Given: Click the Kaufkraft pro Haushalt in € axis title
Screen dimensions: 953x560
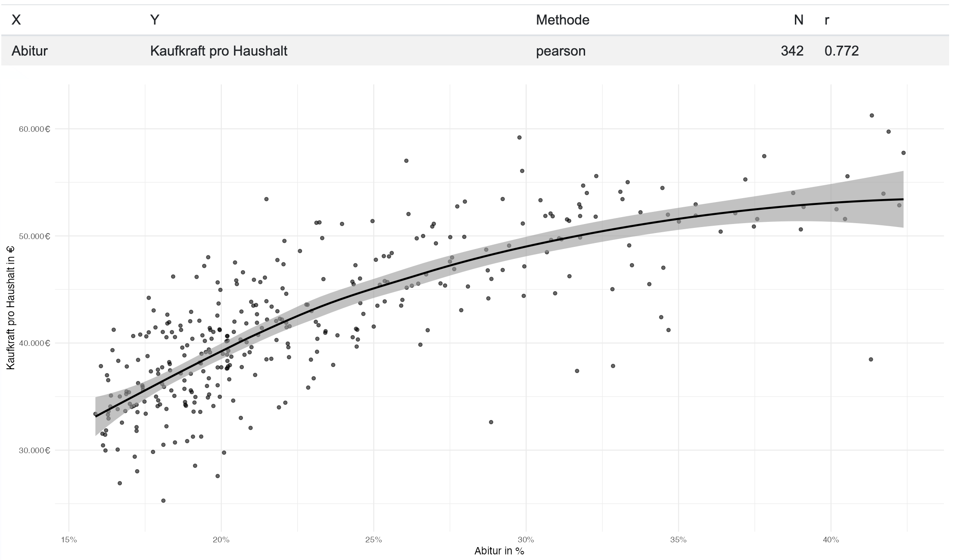Looking at the screenshot, I should (x=11, y=308).
